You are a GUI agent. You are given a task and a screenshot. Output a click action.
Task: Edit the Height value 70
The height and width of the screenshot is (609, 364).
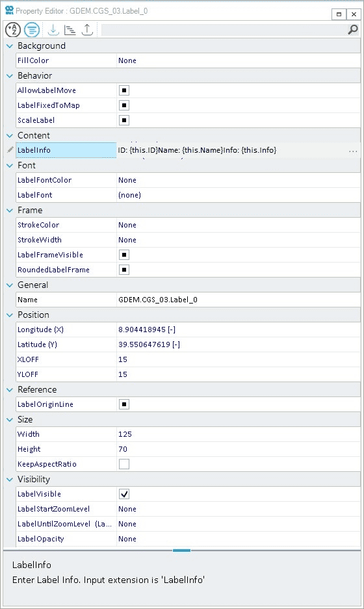123,449
